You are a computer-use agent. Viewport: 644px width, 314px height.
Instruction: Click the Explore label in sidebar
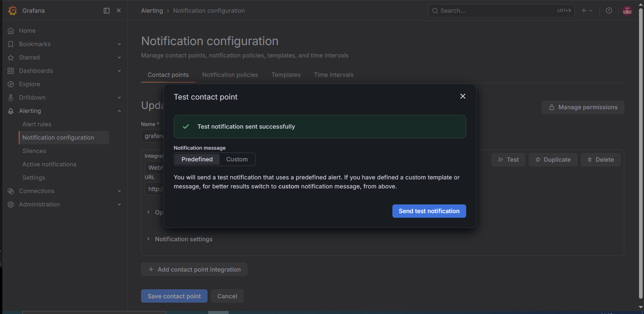pyautogui.click(x=29, y=84)
